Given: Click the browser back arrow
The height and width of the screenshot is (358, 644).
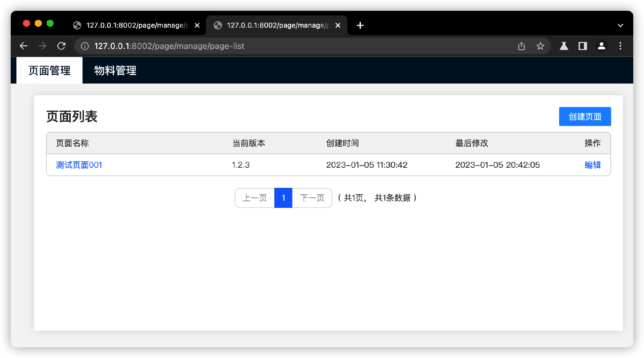Looking at the screenshot, I should (x=23, y=46).
